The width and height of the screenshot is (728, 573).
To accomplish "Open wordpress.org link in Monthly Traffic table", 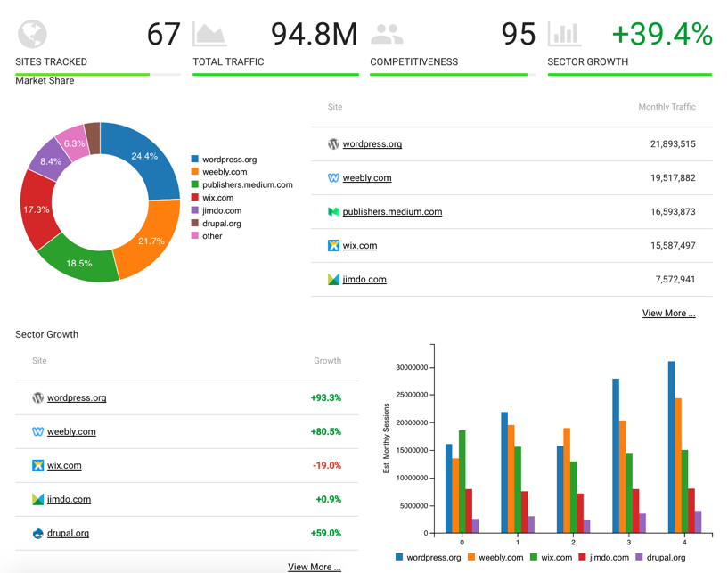I will pyautogui.click(x=372, y=144).
